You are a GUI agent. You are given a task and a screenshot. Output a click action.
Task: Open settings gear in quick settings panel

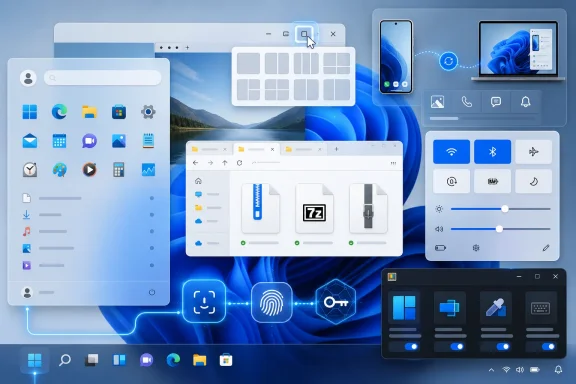tap(476, 248)
